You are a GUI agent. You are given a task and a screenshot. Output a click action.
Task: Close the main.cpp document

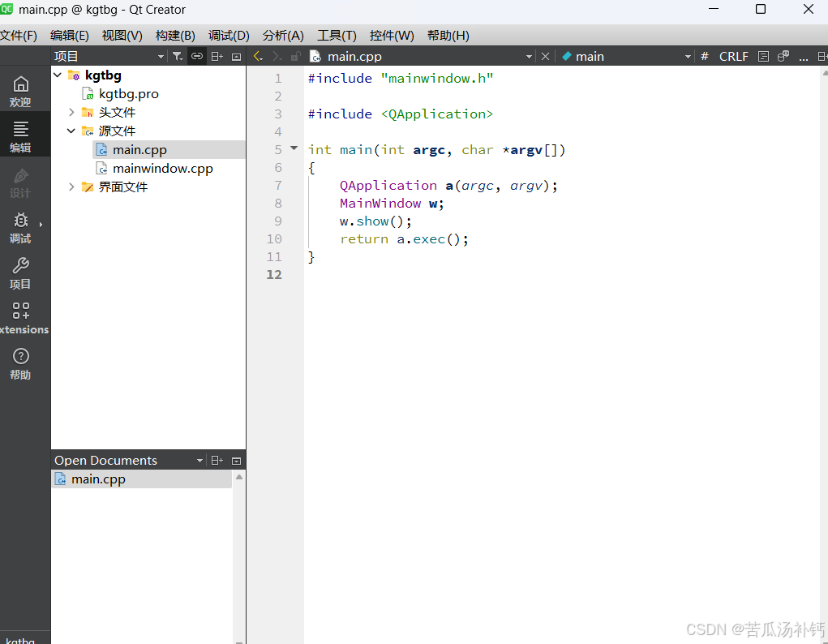point(546,56)
